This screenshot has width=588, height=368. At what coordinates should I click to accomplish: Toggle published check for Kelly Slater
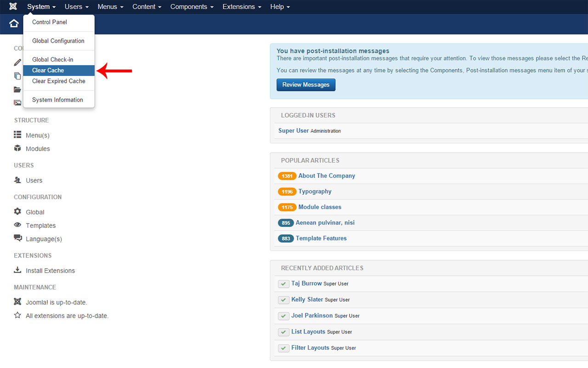pos(283,300)
